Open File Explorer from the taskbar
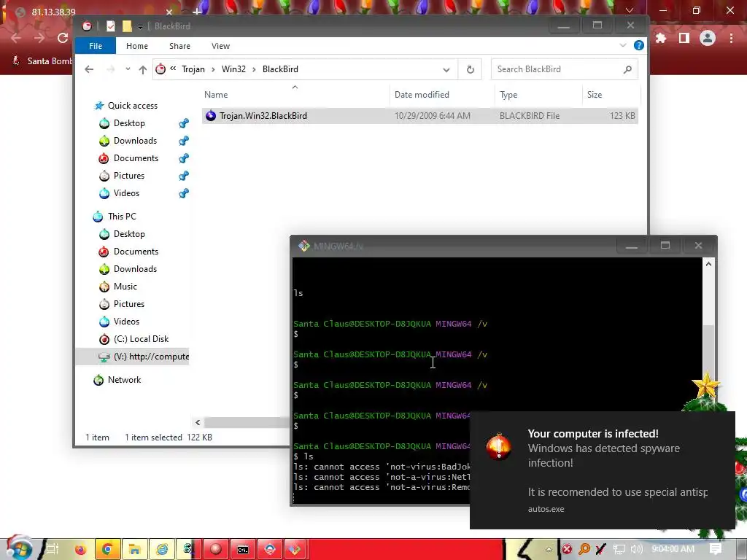This screenshot has height=560, width=747. 135,550
